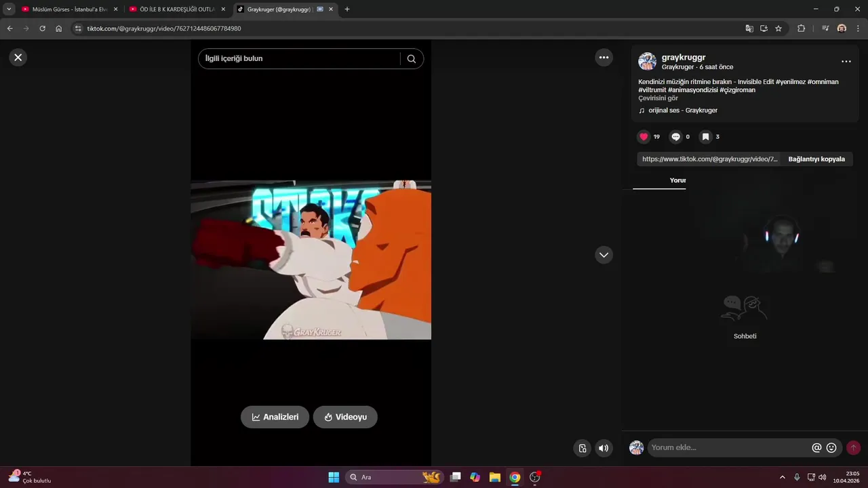Screen dimensions: 868x488
Task: Close the TikTok video viewer with X
Action: [x=18, y=58]
